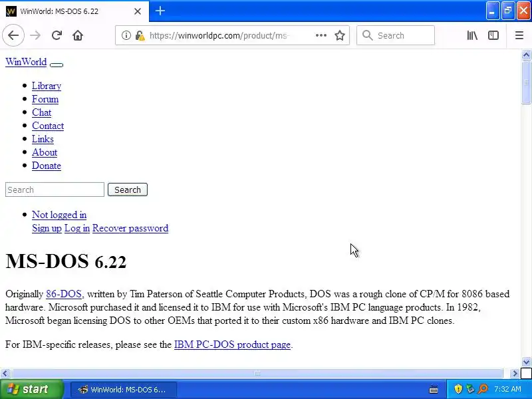Image resolution: width=532 pixels, height=399 pixels.
Task: Follow the 86-DOS link
Action: pos(64,294)
